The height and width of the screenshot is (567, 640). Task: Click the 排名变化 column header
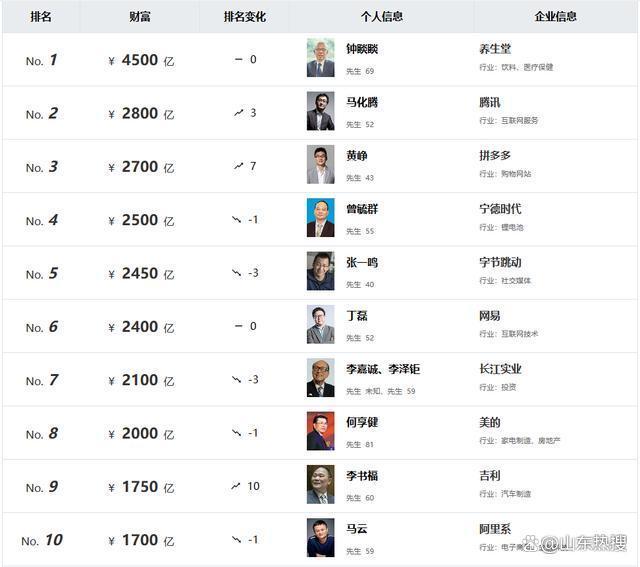click(245, 17)
